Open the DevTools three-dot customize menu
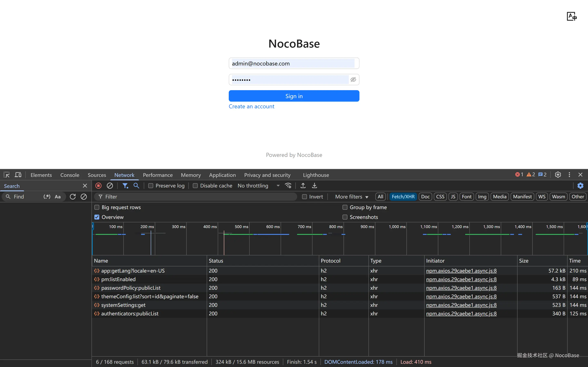Image resolution: width=588 pixels, height=367 pixels. click(x=569, y=175)
